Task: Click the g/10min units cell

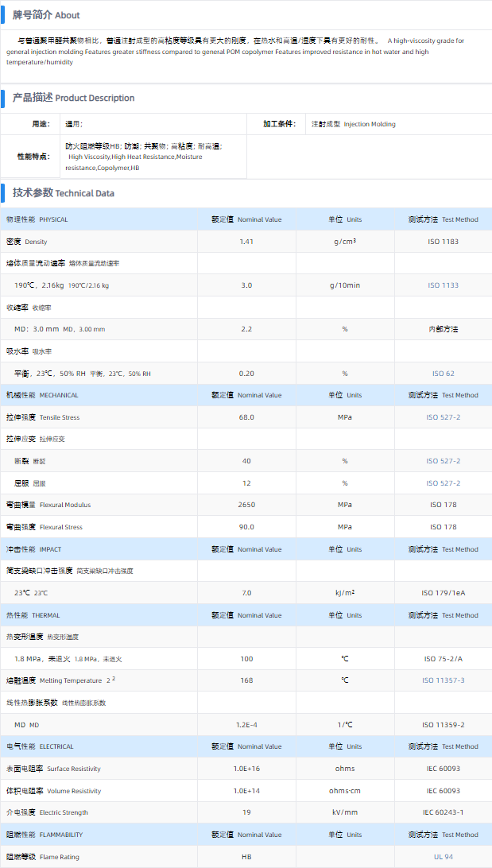Action: tap(345, 285)
